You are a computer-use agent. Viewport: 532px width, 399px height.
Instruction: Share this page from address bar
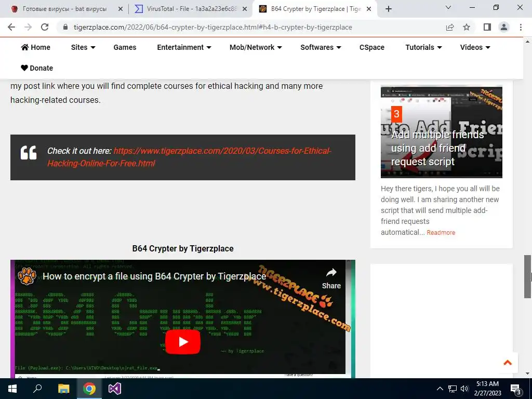(x=450, y=27)
